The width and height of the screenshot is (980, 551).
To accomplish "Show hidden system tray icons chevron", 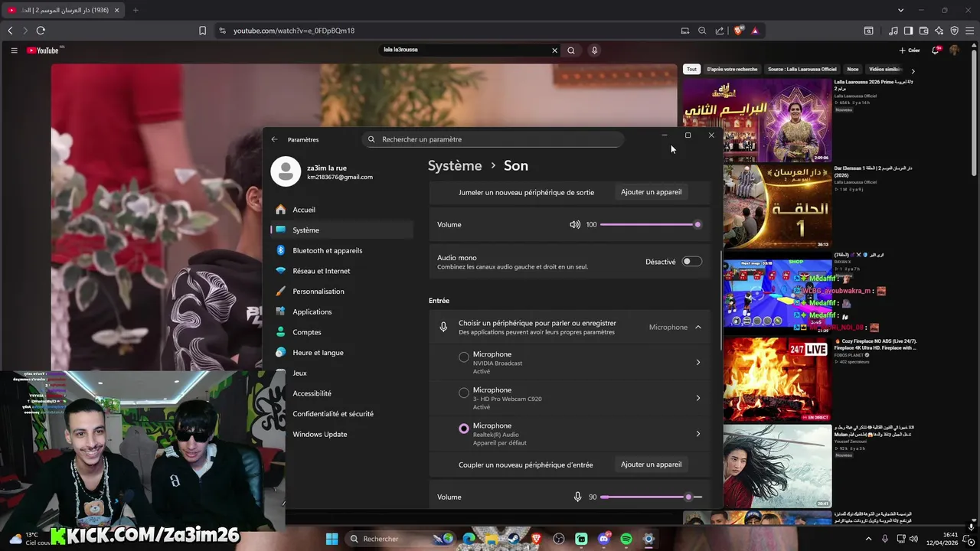I will [x=869, y=539].
